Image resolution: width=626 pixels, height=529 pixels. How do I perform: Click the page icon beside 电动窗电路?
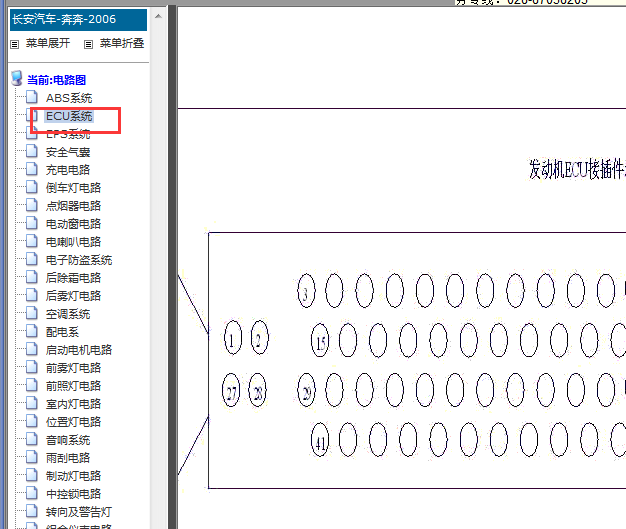tap(32, 223)
